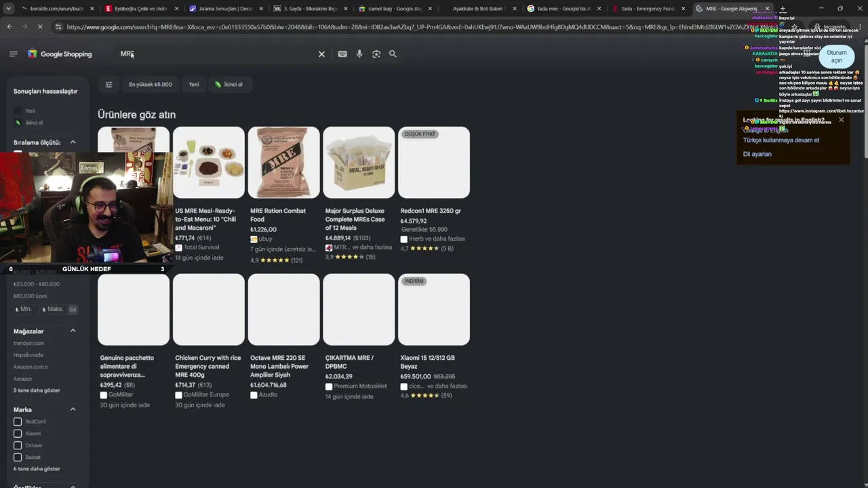Select the ₺20.000 - ₺80.000 price range
The width and height of the screenshot is (868, 488).
click(37, 284)
